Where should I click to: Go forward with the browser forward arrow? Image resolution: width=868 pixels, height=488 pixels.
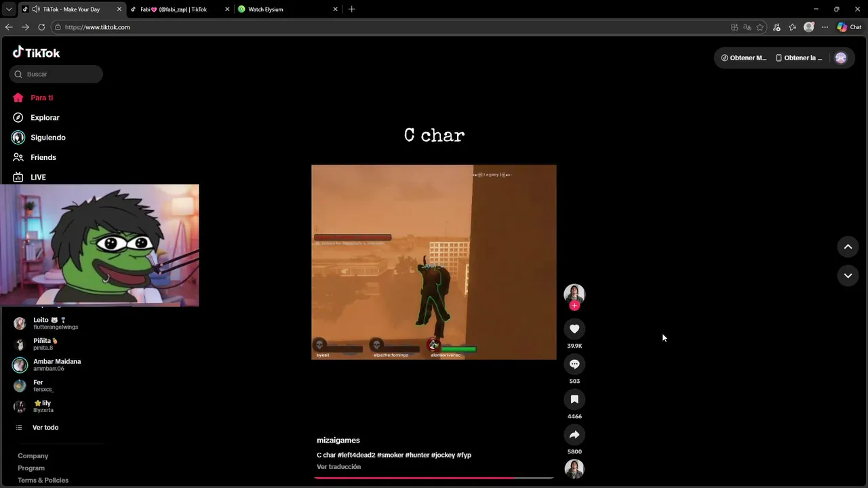25,27
